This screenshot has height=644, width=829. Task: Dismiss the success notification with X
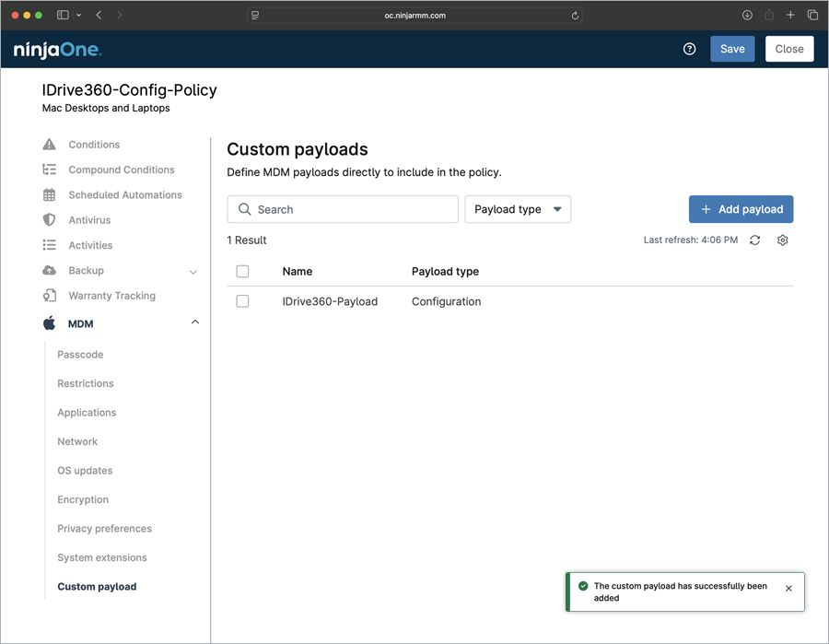788,588
